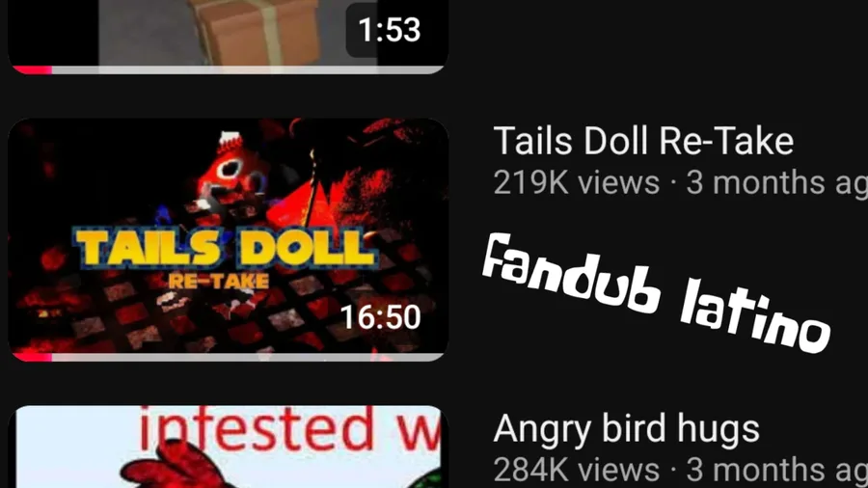The image size is (868, 488).
Task: Click the 284K views metadata line
Action: 680,470
